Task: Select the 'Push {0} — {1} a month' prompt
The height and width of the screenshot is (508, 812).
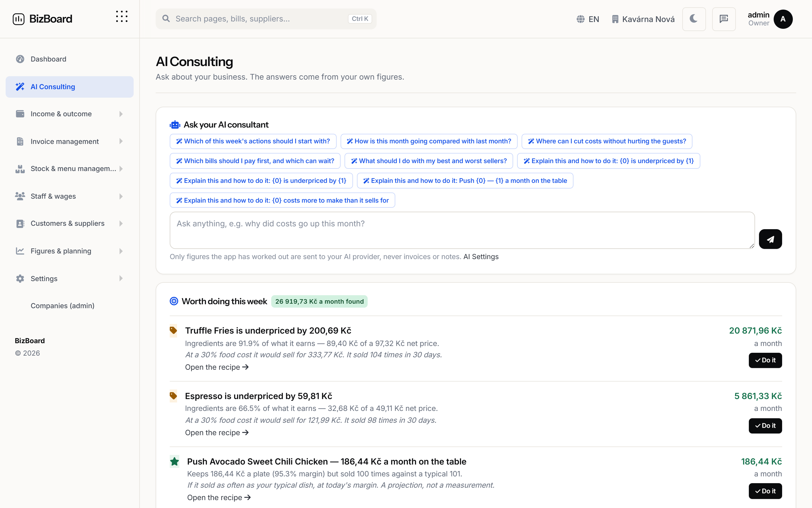Action: (x=465, y=181)
